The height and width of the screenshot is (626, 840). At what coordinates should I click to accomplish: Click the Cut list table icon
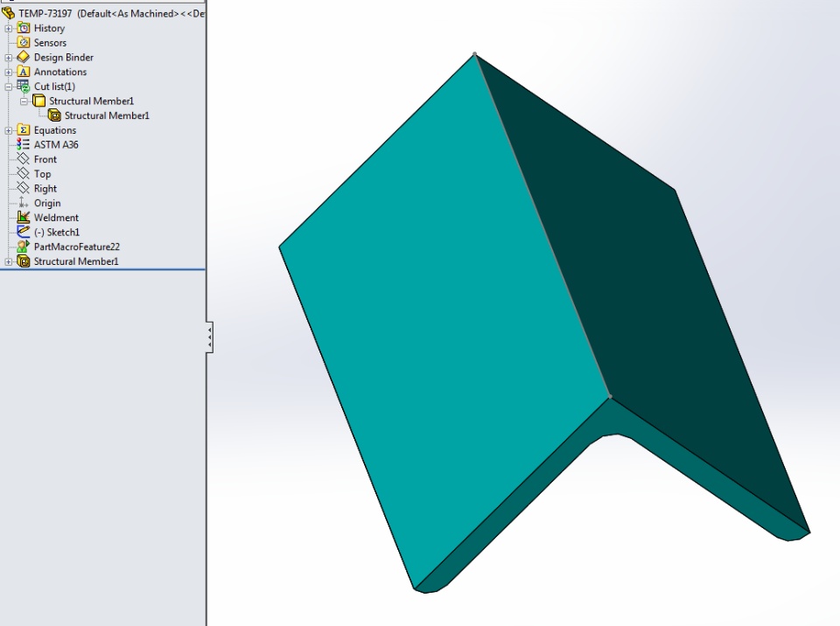coord(24,87)
